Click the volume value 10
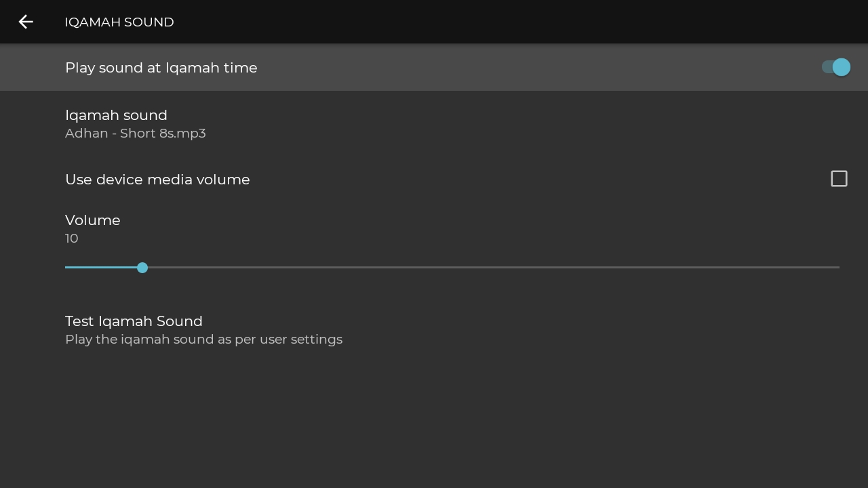Image resolution: width=868 pixels, height=488 pixels. point(72,239)
